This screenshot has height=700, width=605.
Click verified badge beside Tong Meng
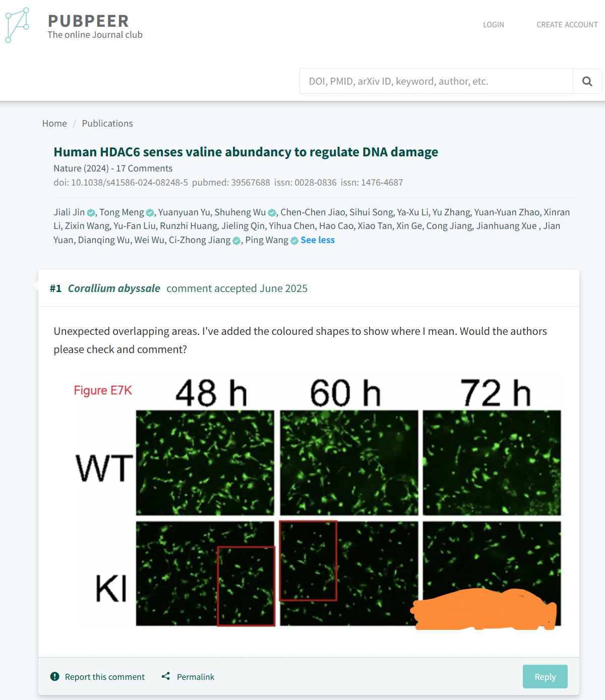[x=150, y=213]
